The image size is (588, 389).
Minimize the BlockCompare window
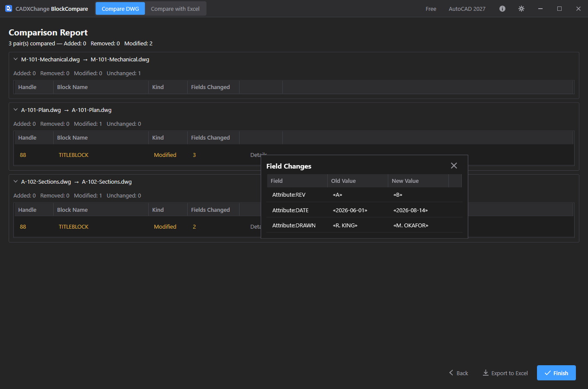point(540,9)
